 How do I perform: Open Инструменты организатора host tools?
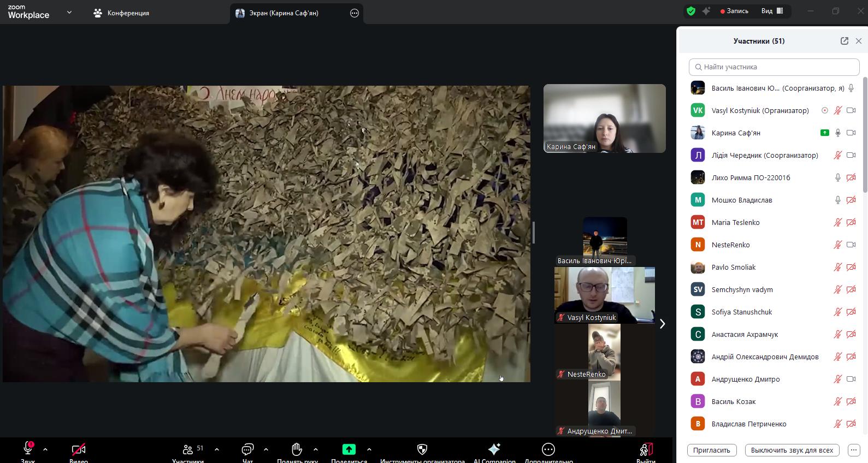click(x=422, y=452)
